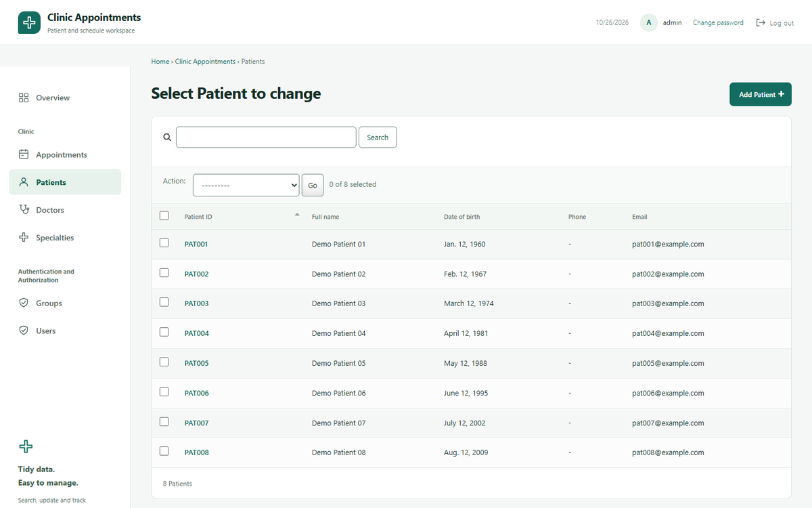Open Overview in the sidebar
The image size is (812, 508).
[x=65, y=98]
